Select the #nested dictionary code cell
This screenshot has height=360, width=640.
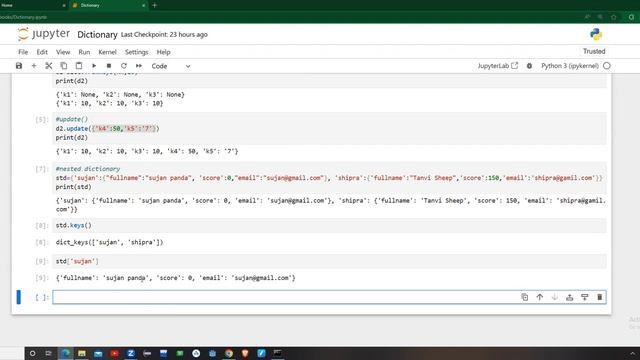tap(329, 178)
